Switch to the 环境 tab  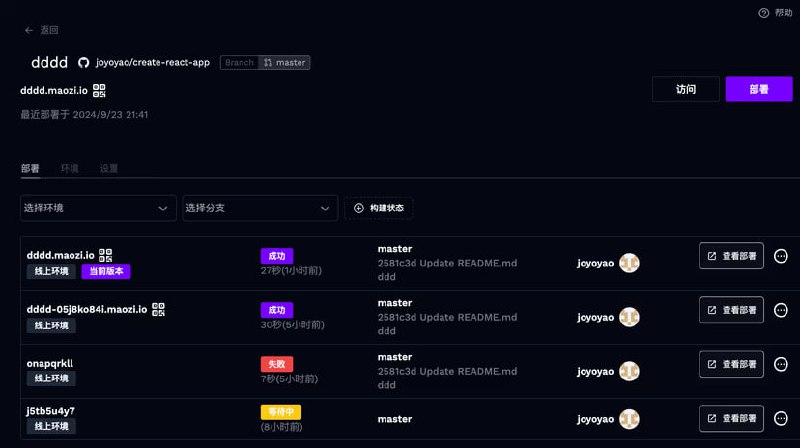tap(70, 168)
